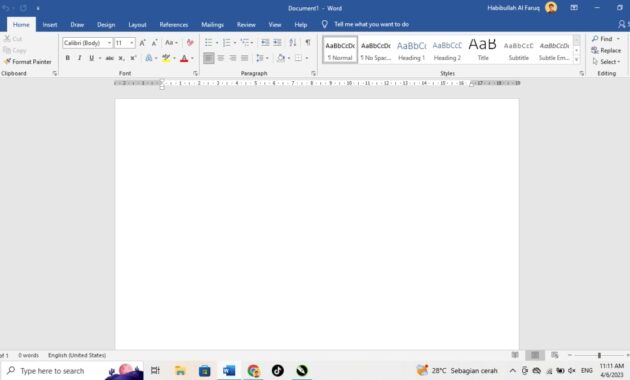Click the Increase Font Size icon
The image size is (630, 380).
[142, 43]
